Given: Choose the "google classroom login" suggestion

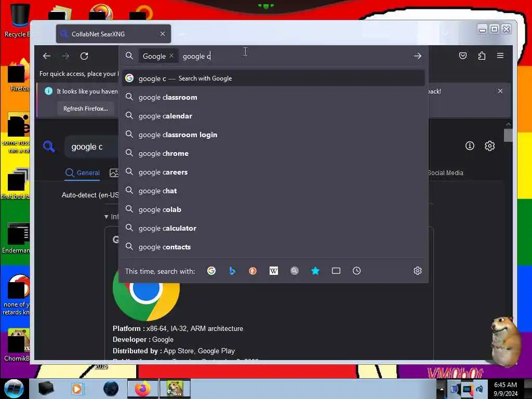Looking at the screenshot, I should pos(273,135).
